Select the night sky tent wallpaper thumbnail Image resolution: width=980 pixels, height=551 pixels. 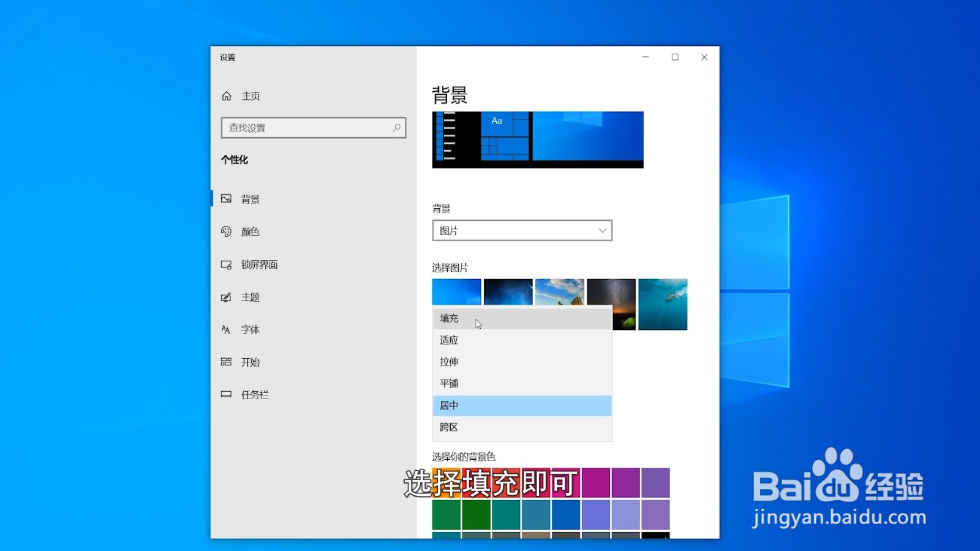coord(624,304)
